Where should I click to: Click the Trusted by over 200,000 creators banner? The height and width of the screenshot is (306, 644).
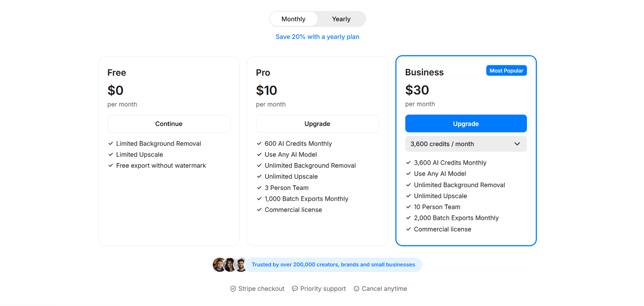(x=333, y=265)
